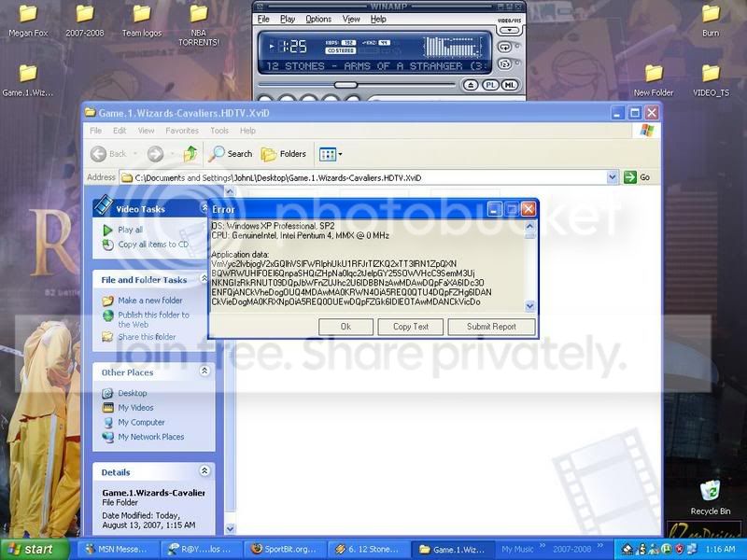Click the Search toolbar icon
Viewport: 747px width, 560px height.
coord(231,154)
